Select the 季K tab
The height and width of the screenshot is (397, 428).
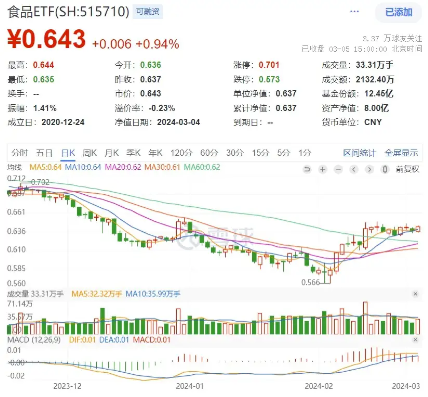click(133, 153)
